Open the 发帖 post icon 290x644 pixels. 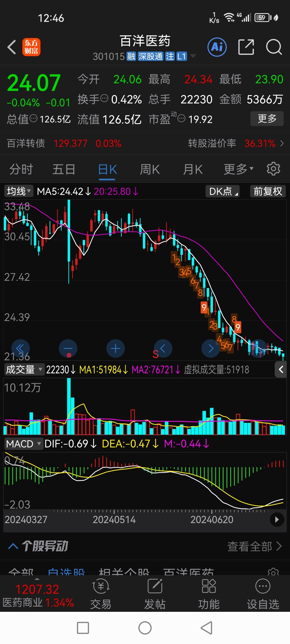click(x=155, y=594)
